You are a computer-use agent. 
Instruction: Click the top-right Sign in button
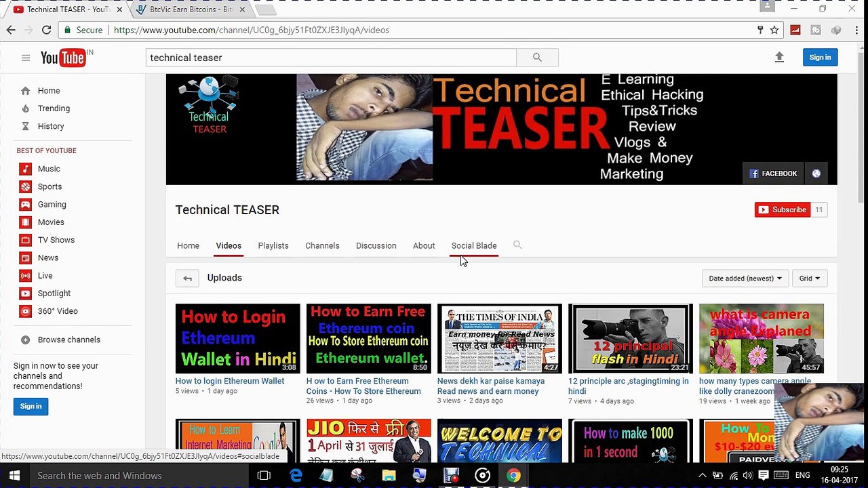[820, 58]
